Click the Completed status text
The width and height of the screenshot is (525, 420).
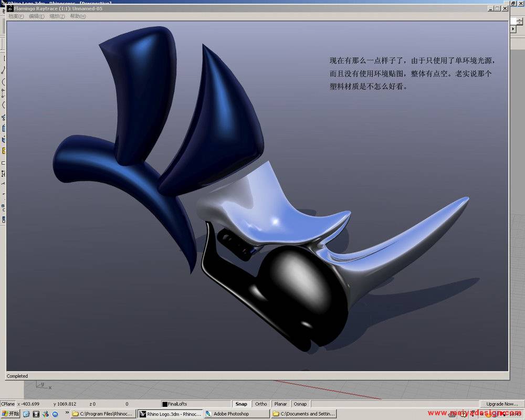pyautogui.click(x=17, y=376)
